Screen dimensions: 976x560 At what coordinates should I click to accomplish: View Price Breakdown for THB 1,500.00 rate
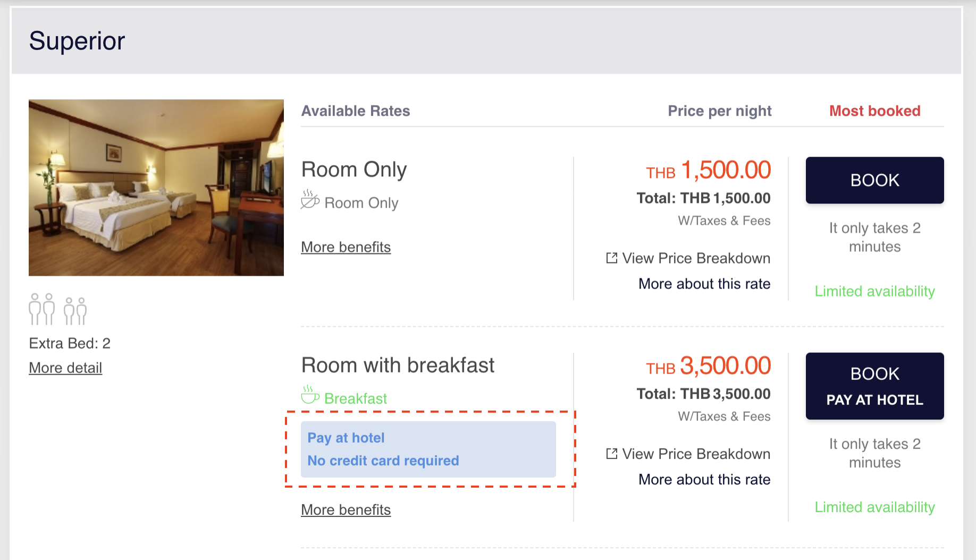point(696,258)
